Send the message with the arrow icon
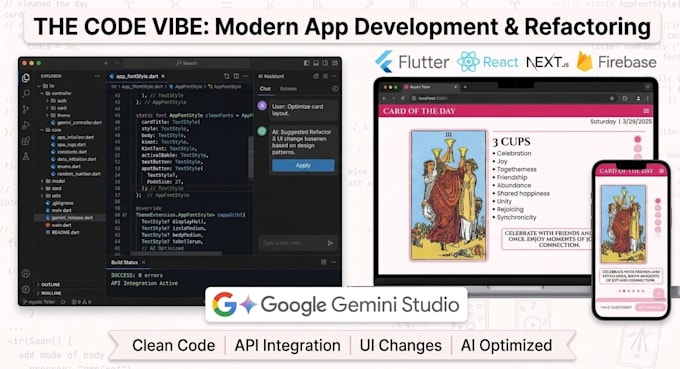 coord(330,243)
